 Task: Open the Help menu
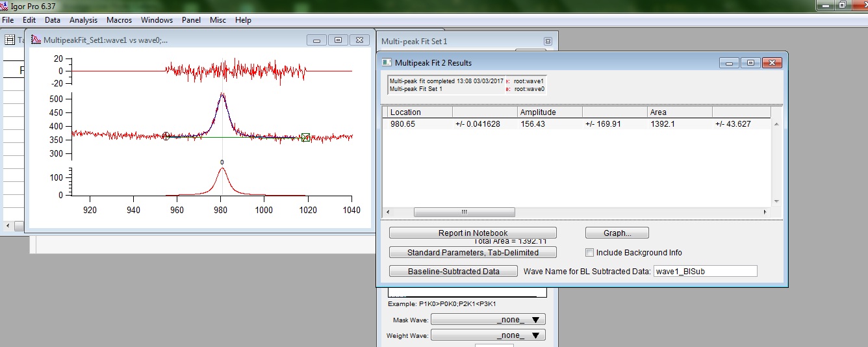[243, 20]
